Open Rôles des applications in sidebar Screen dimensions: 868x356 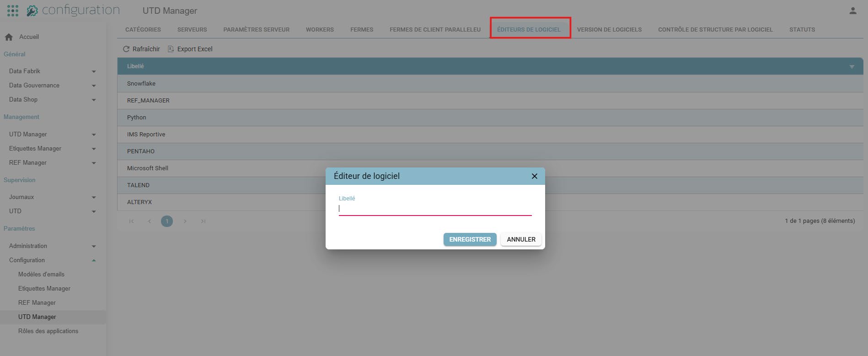click(x=48, y=331)
